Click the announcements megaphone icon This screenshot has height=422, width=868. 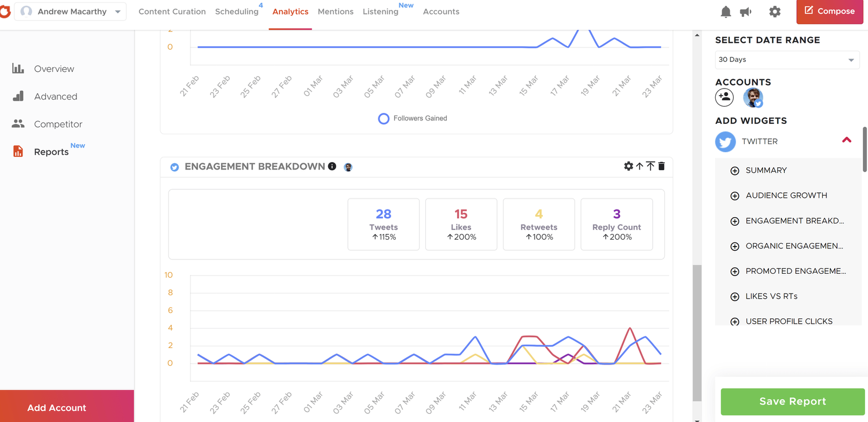746,11
